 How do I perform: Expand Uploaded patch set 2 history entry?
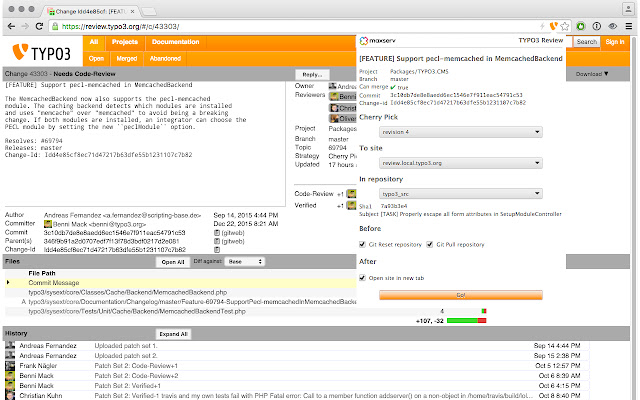126,356
